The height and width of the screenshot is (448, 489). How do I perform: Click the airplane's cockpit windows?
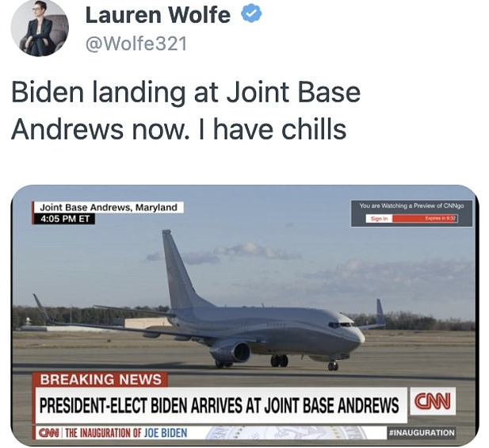pyautogui.click(x=342, y=325)
